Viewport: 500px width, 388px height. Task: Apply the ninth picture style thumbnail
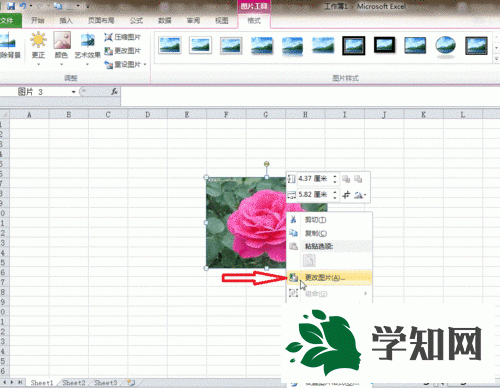(415, 46)
